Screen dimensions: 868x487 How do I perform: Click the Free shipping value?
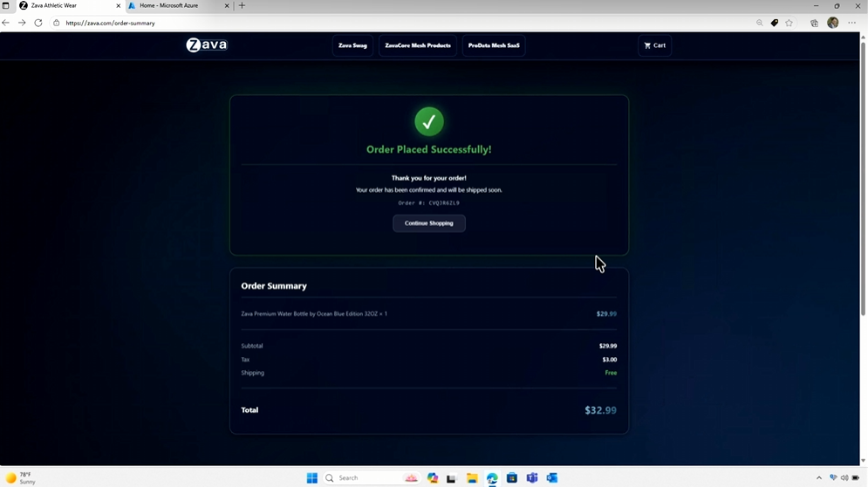[x=611, y=373]
